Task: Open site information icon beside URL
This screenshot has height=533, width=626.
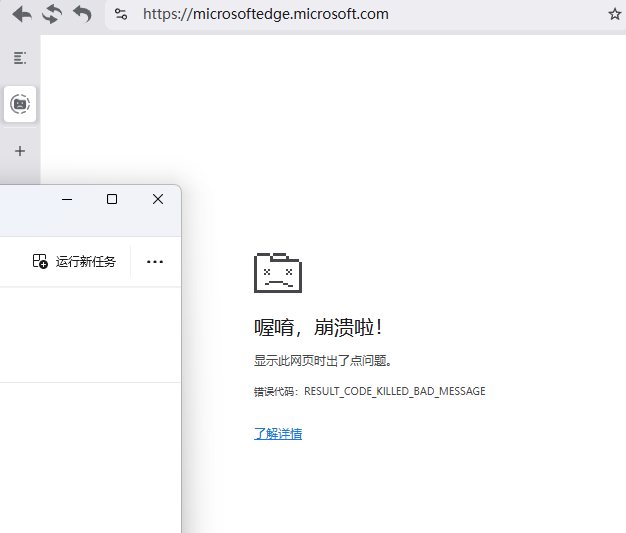Action: pos(121,14)
